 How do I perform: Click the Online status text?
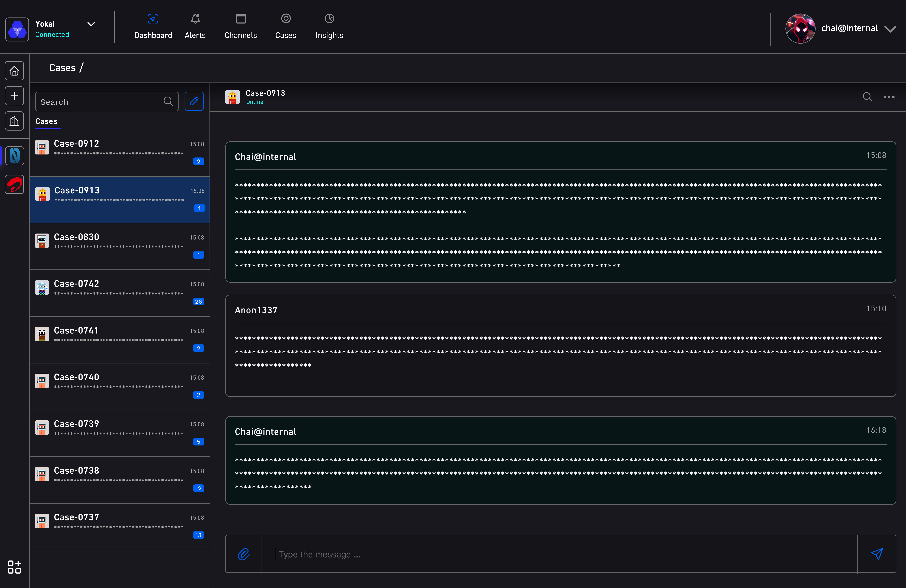[255, 102]
